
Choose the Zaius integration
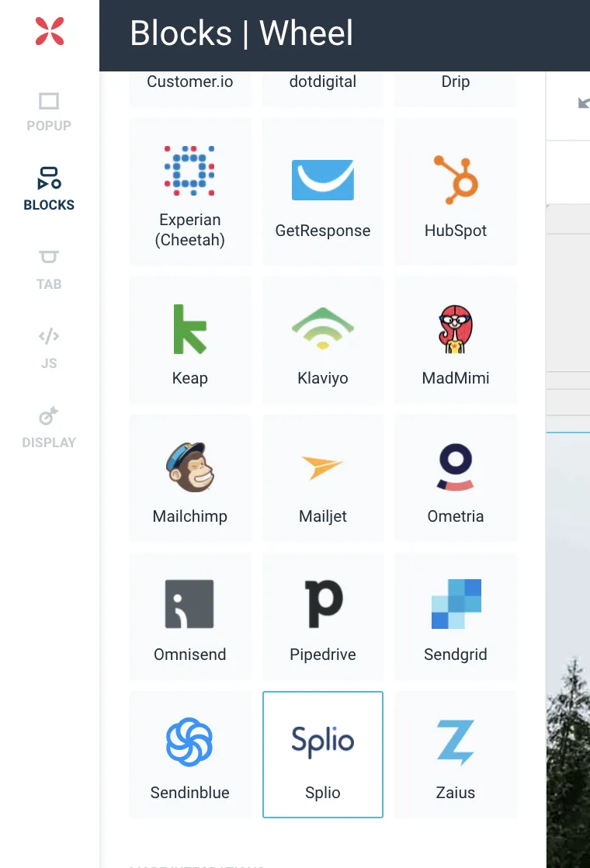pyautogui.click(x=456, y=755)
